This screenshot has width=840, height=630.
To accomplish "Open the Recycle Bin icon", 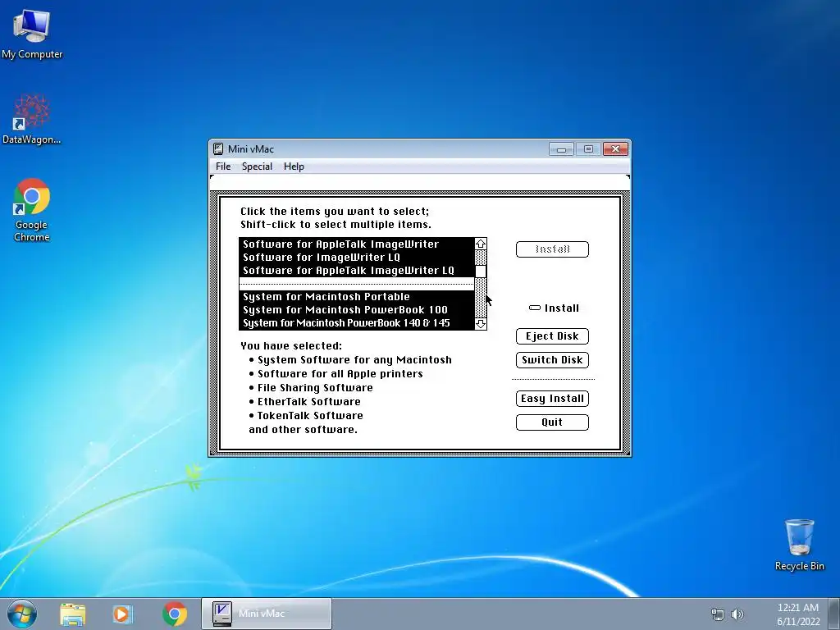I will tap(799, 545).
